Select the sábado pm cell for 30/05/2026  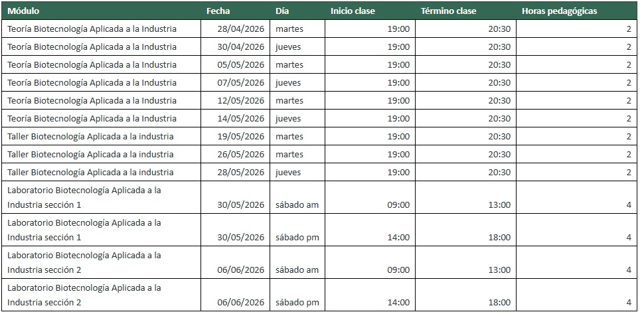pos(297,237)
